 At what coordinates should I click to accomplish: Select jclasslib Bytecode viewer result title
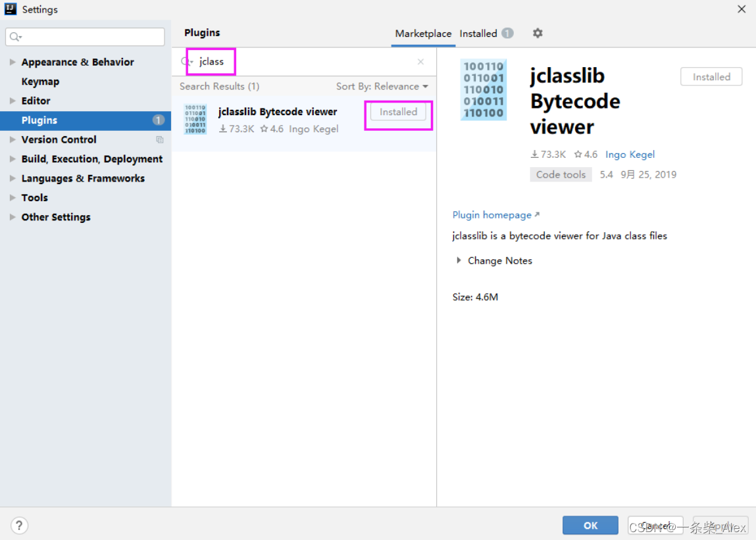coord(277,112)
